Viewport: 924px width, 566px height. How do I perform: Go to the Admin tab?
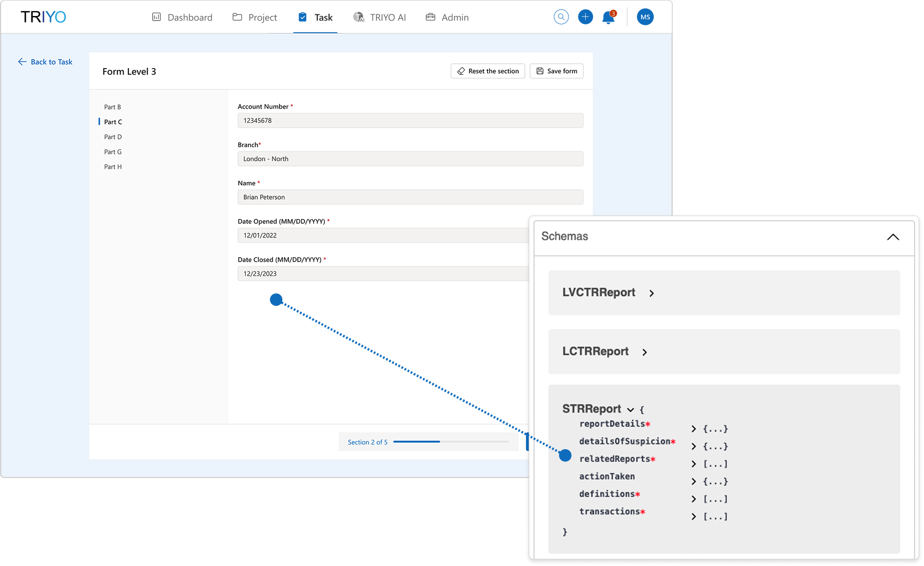pyautogui.click(x=447, y=18)
